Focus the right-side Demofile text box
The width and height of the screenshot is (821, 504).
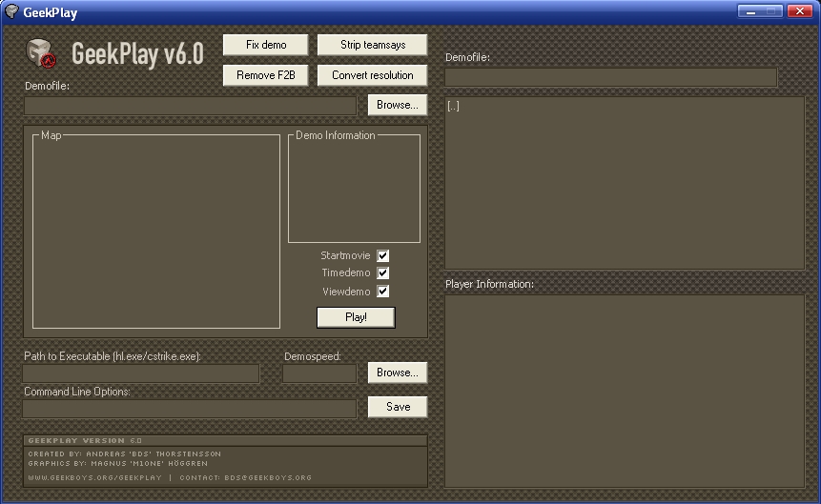coord(610,77)
